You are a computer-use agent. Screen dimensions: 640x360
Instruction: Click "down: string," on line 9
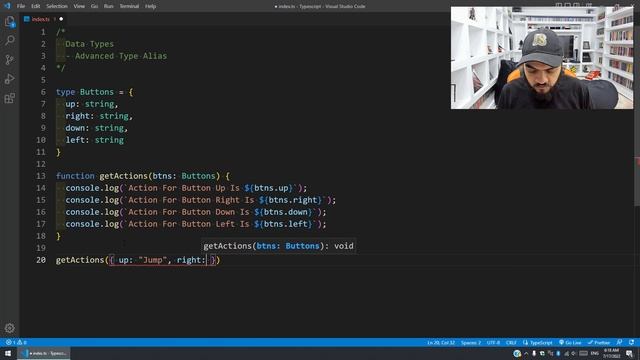pyautogui.click(x=97, y=128)
